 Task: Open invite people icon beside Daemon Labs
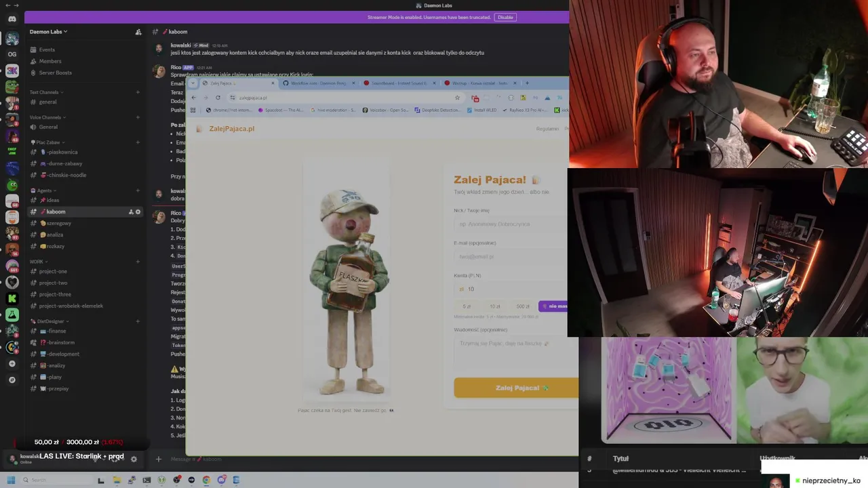[x=138, y=32]
